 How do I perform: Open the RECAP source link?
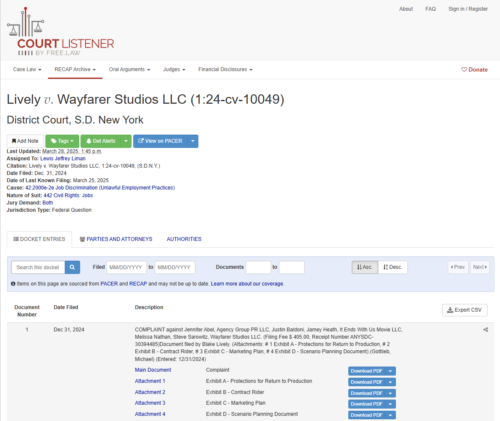point(138,284)
